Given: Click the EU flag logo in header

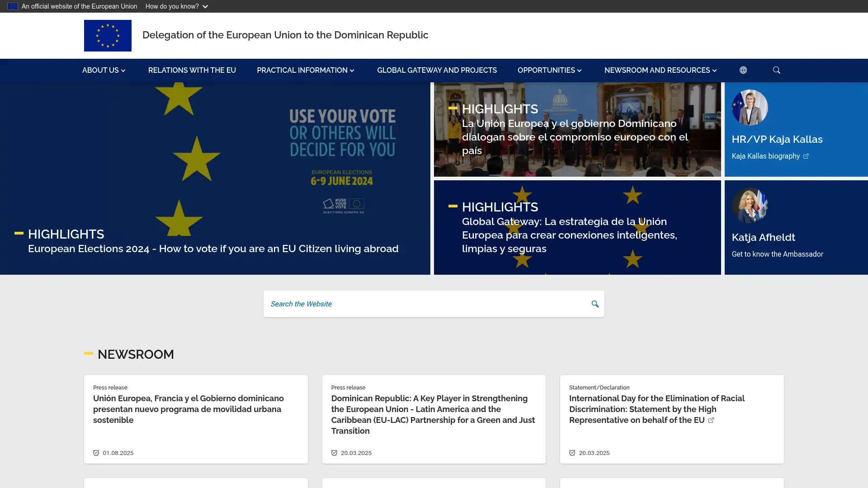Looking at the screenshot, I should 108,35.
